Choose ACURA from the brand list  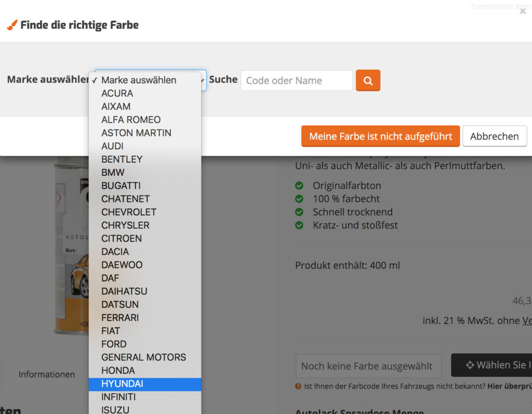pos(145,94)
